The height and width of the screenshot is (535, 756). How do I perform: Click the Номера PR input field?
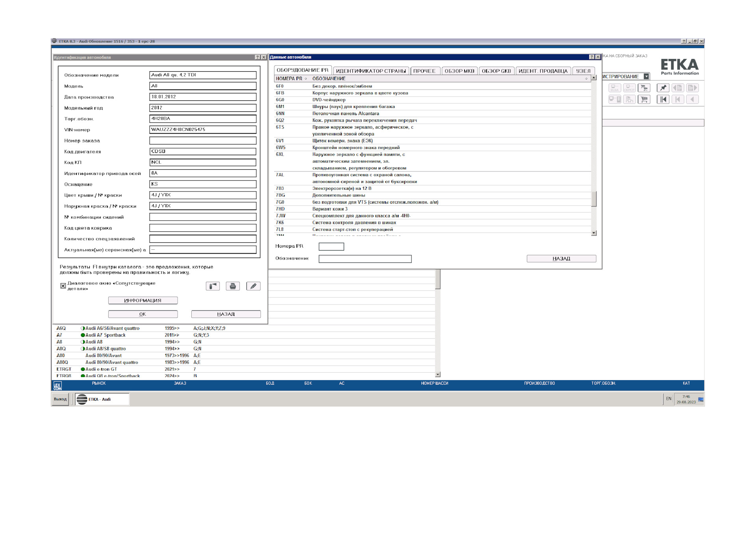pos(331,247)
